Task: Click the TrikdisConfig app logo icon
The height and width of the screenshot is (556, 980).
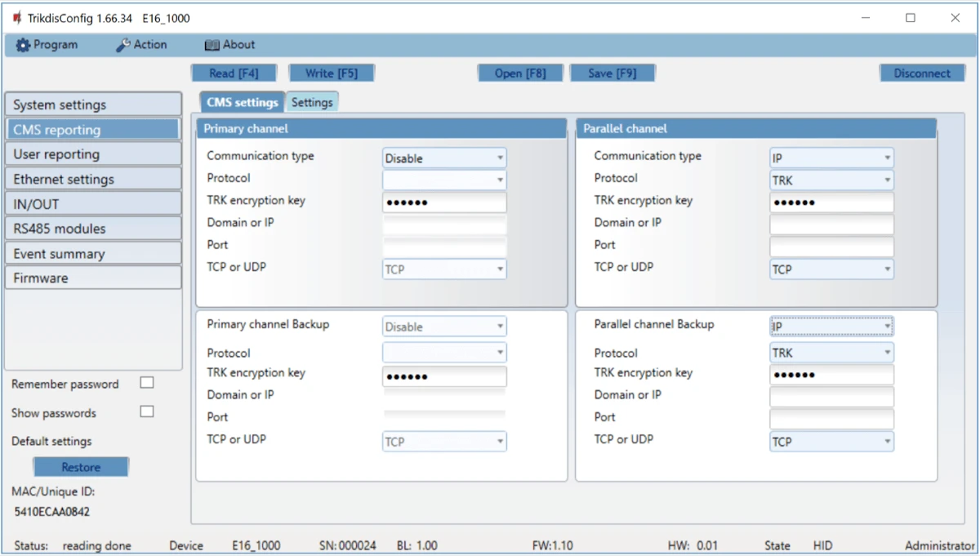Action: click(17, 18)
